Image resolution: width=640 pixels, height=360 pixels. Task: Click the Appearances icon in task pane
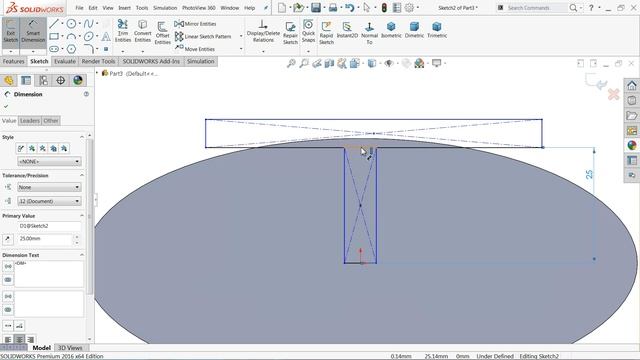click(x=632, y=146)
